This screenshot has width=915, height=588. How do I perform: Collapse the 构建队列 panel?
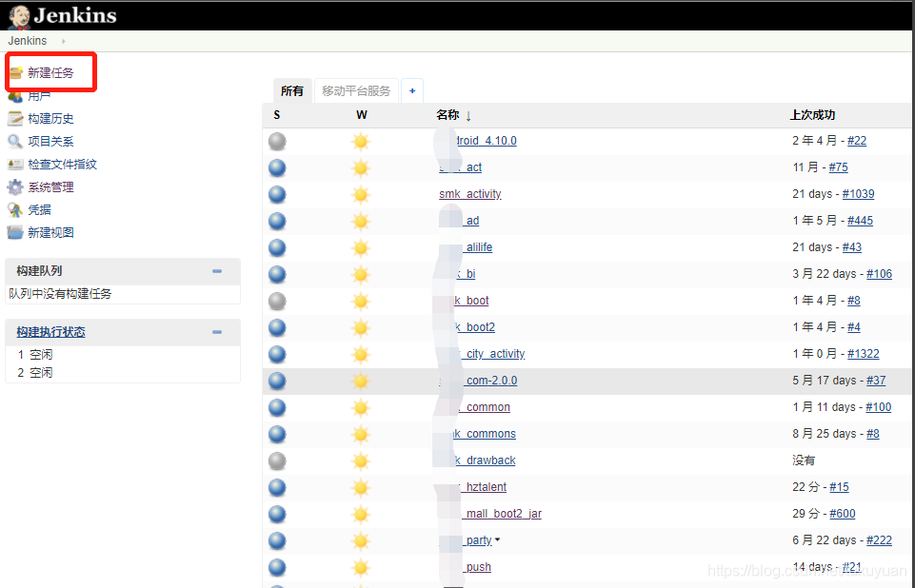click(x=217, y=271)
